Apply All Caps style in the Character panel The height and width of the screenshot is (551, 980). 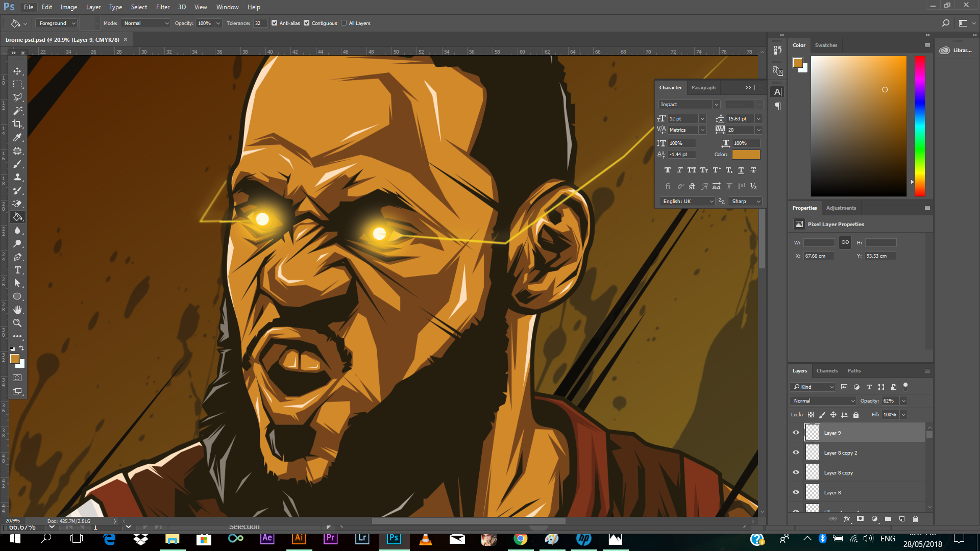(x=692, y=170)
